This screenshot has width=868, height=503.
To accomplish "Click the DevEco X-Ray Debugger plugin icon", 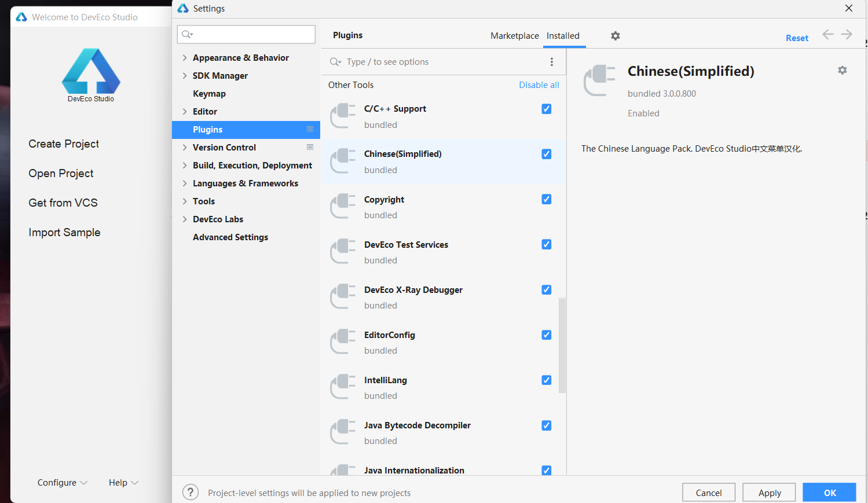I will tap(343, 296).
